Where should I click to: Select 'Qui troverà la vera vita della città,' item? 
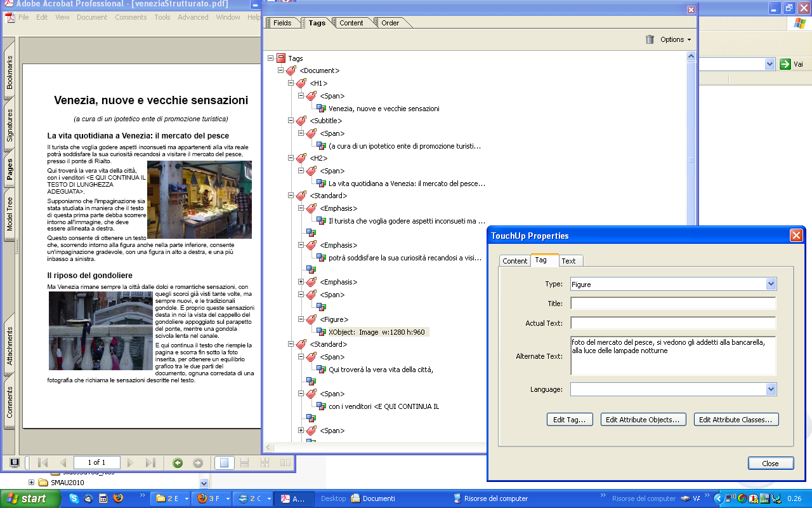click(381, 370)
